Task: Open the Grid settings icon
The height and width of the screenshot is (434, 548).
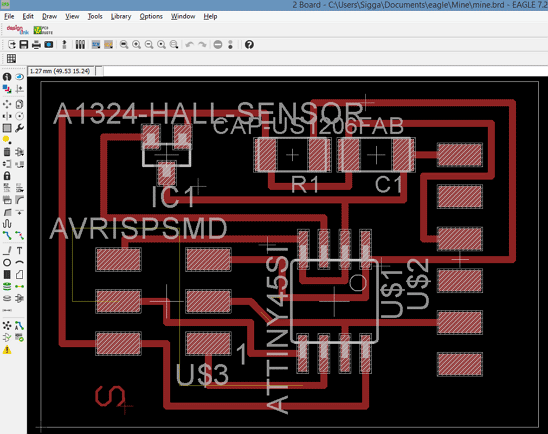Action: pos(11,58)
